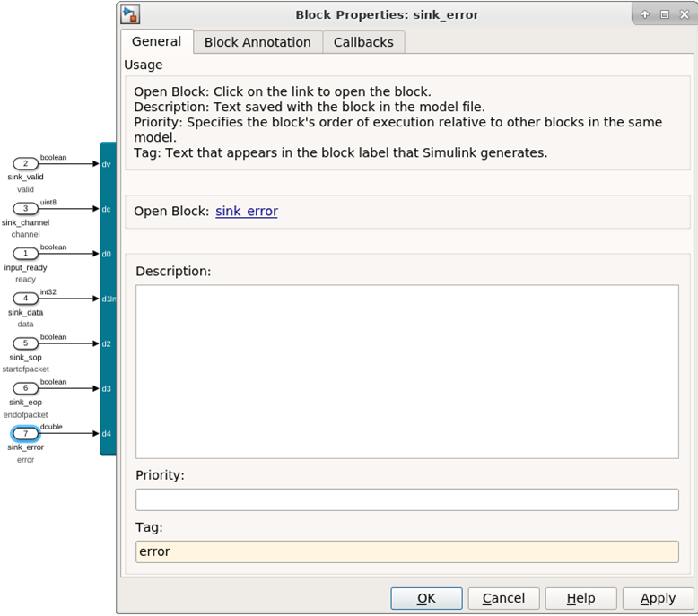Viewport: 698px width, 616px height.
Task: Click the d2 port on teal subsystem
Action: coord(106,343)
